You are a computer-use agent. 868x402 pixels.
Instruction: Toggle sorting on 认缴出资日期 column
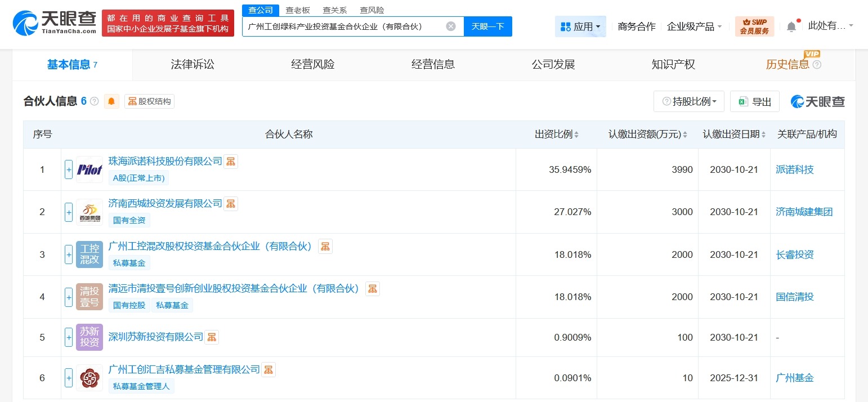pos(764,134)
